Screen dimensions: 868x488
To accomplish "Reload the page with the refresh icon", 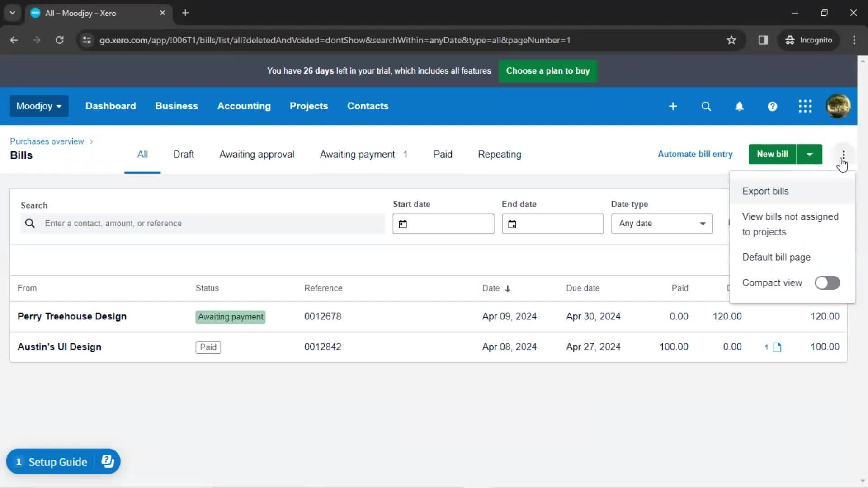I will click(x=59, y=40).
